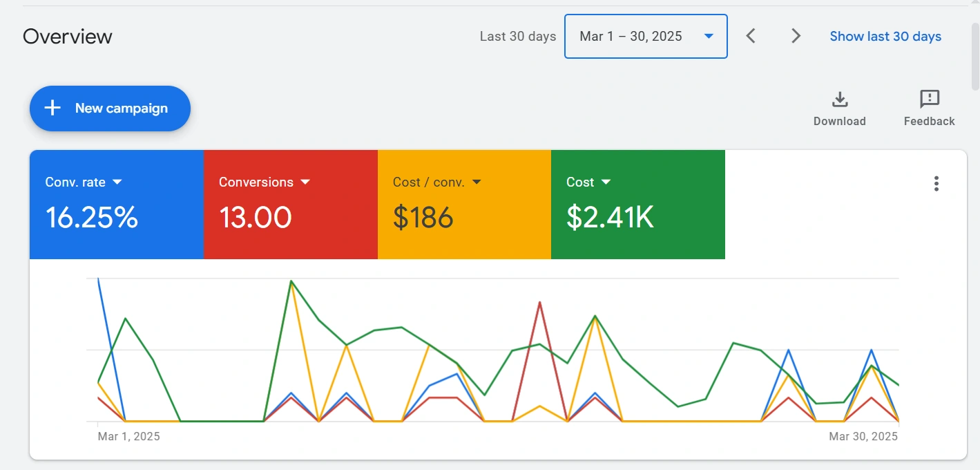Select the blue 16.25% conversion rate tile

click(117, 205)
